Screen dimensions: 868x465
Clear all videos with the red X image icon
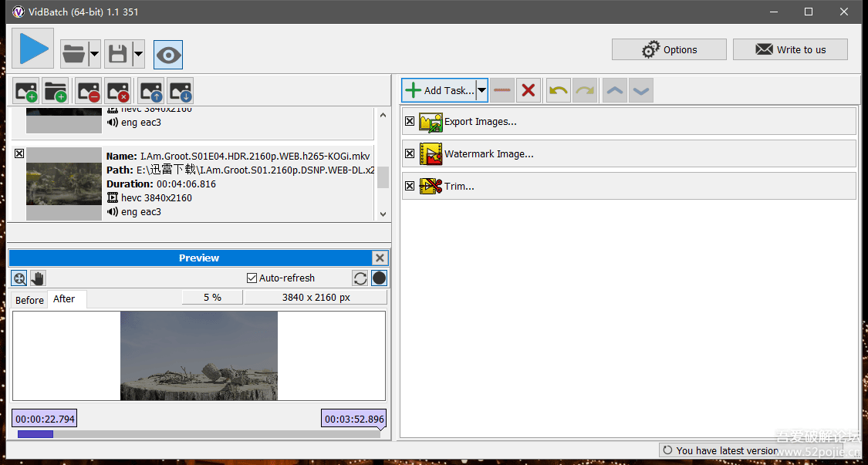coord(117,91)
